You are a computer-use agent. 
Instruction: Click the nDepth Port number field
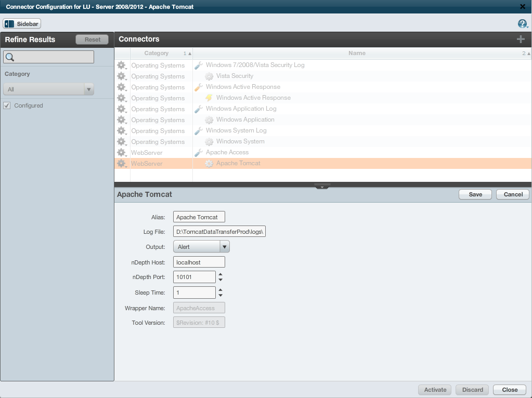click(194, 277)
